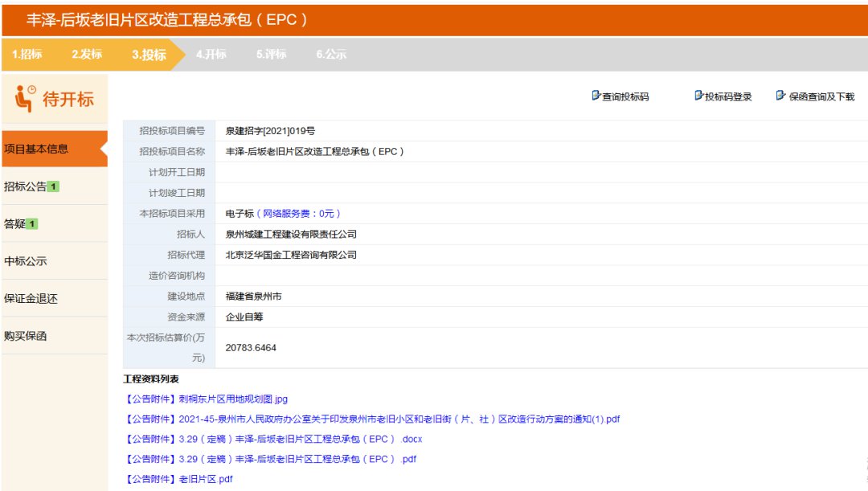Click the green badge next to 答疑

coord(32,224)
